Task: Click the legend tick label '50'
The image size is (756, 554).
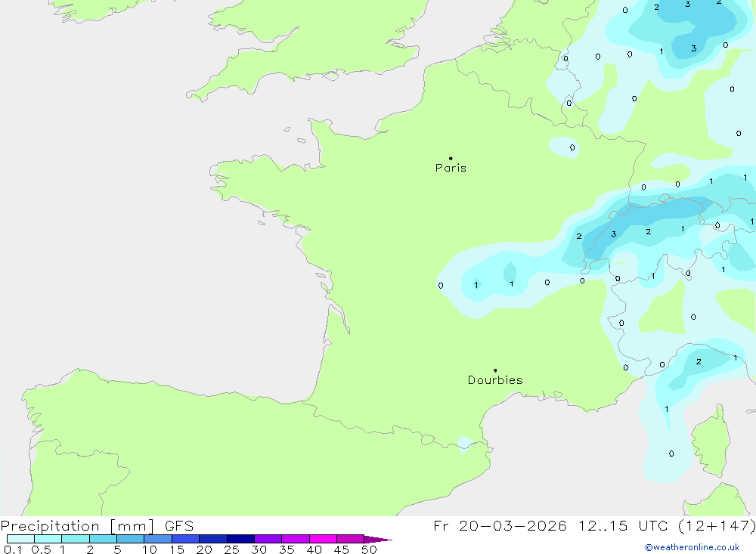Action: [369, 549]
